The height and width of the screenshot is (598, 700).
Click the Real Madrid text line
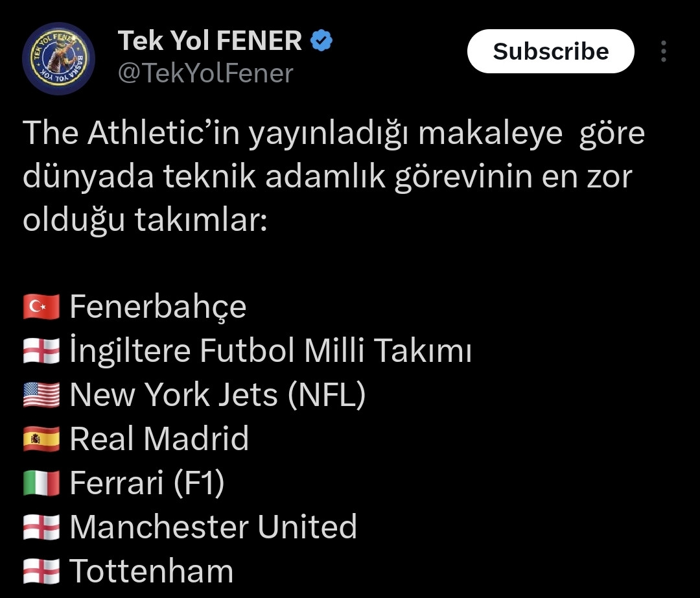coord(159,439)
